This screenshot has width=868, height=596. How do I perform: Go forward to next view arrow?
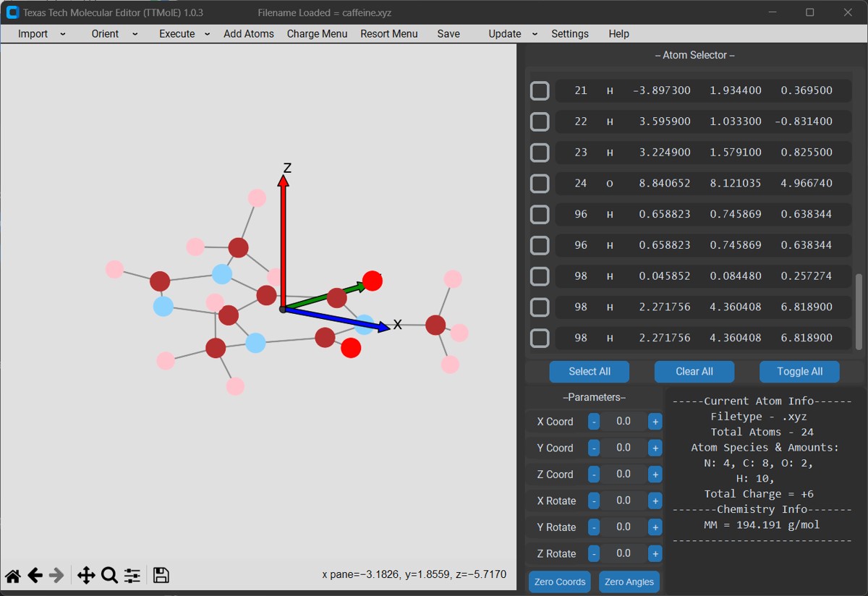click(56, 576)
